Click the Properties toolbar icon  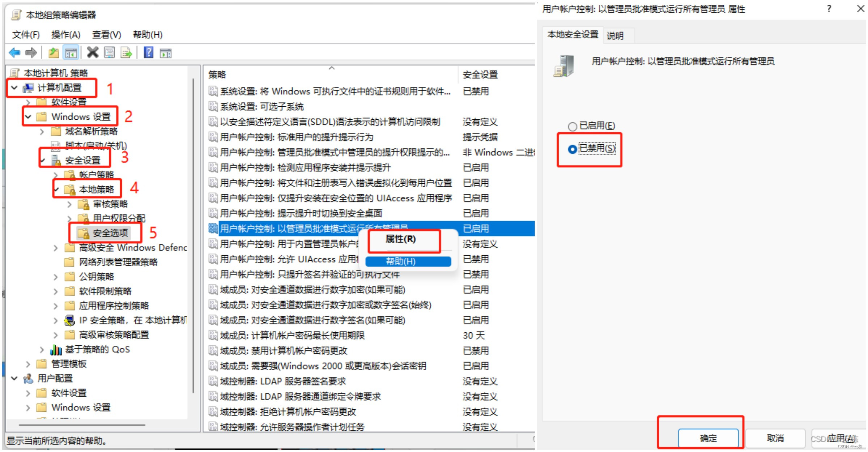click(109, 53)
